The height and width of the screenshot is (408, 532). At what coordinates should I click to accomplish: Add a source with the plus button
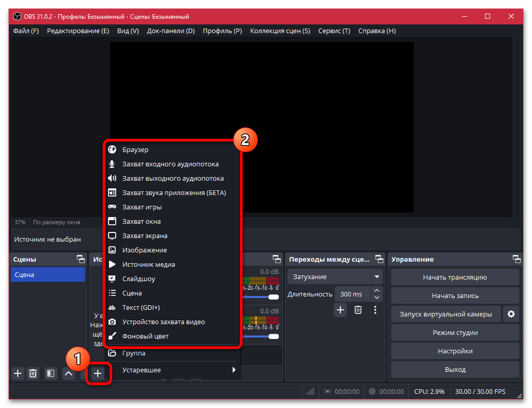pyautogui.click(x=98, y=373)
